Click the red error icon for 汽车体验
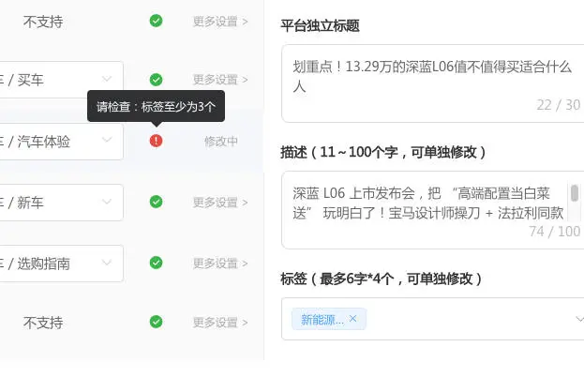Viewport: 584px width, 392px height. (x=156, y=141)
